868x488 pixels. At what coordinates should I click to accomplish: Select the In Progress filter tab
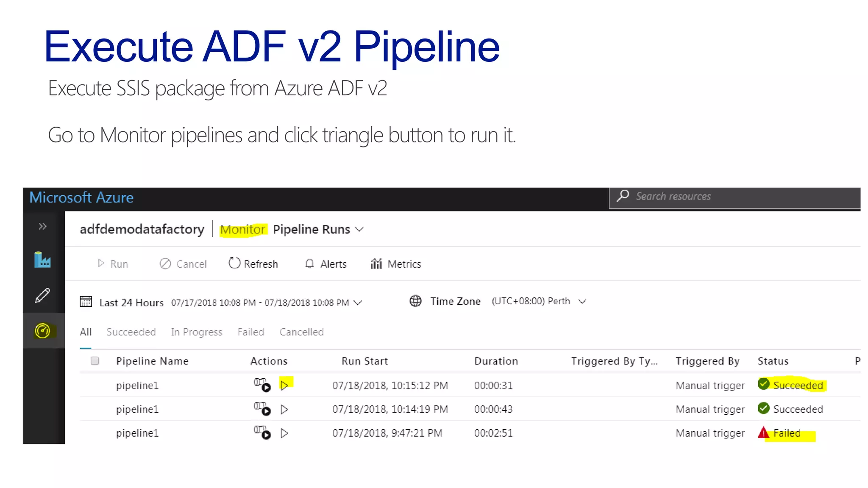196,332
